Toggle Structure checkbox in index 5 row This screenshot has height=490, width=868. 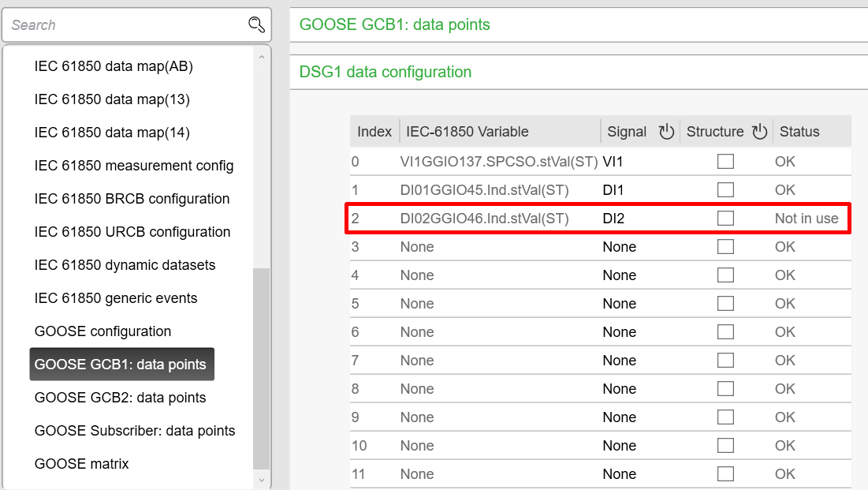[x=725, y=303]
